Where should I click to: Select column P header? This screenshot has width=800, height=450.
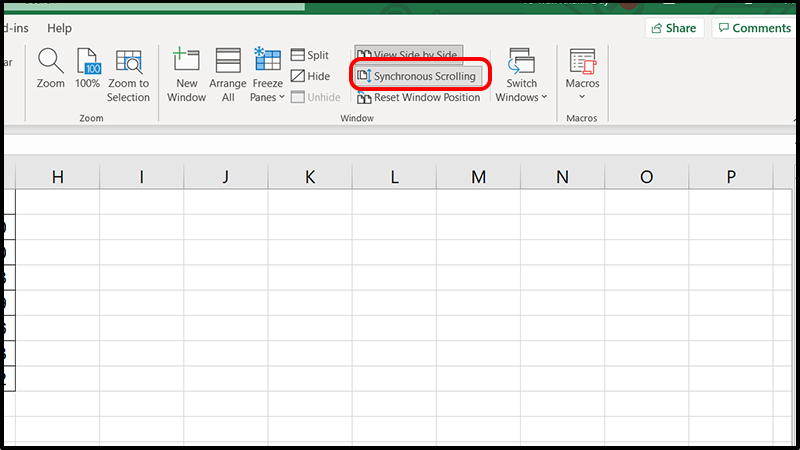tap(731, 177)
